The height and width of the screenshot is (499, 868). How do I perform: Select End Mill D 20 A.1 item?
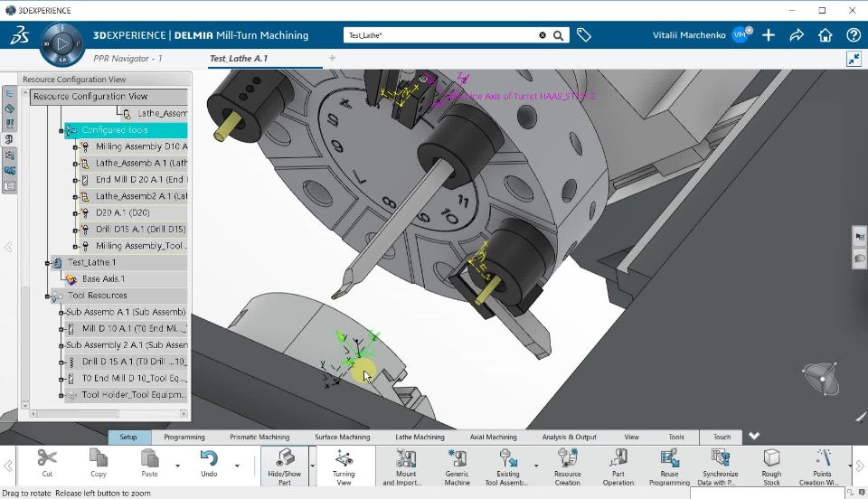(x=141, y=179)
